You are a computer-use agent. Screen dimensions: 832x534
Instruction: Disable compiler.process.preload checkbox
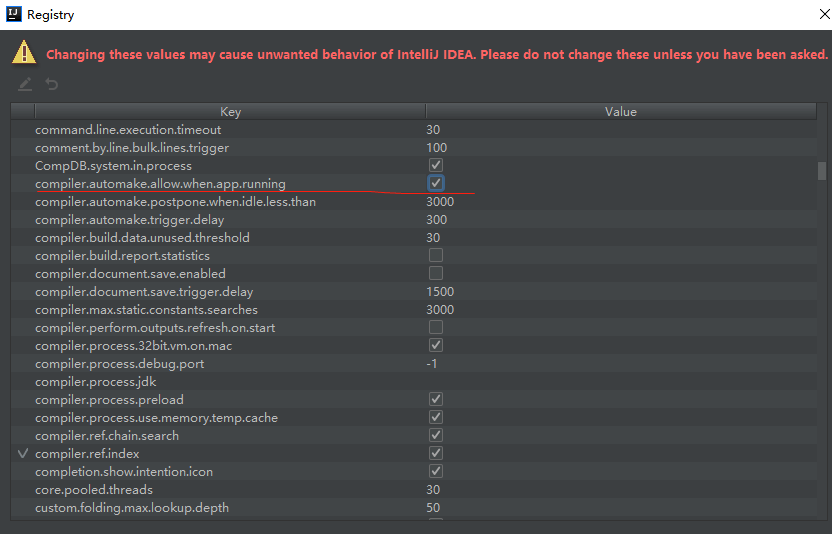pyautogui.click(x=436, y=400)
